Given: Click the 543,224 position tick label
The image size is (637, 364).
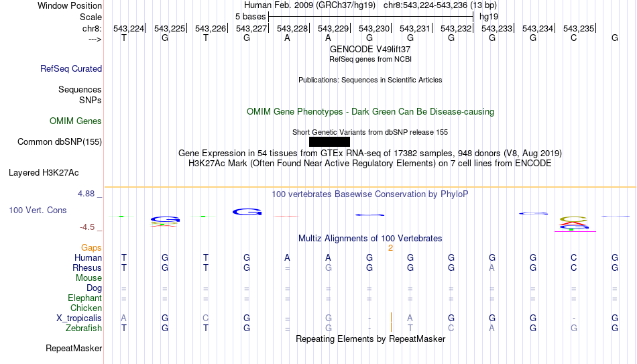Looking at the screenshot, I should point(129,28).
